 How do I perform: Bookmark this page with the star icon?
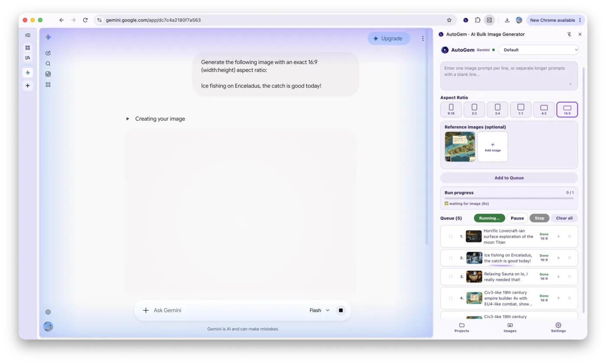click(x=449, y=20)
